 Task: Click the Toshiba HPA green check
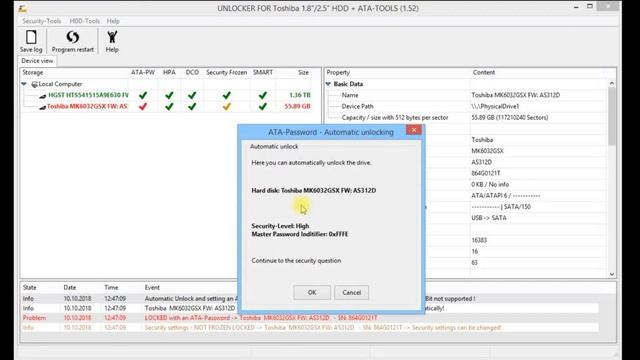point(169,107)
